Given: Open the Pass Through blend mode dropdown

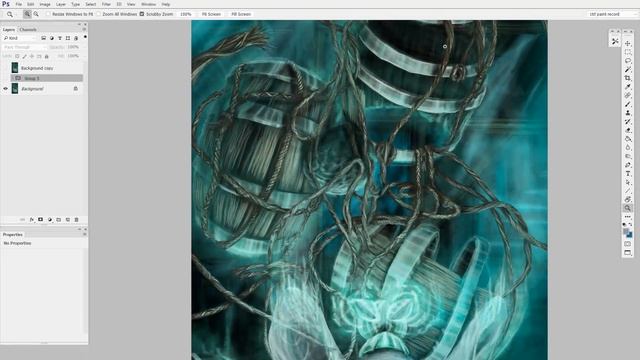Looking at the screenshot, I should click(x=24, y=47).
